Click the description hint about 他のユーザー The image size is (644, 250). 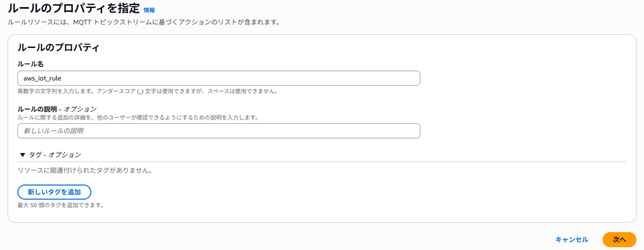click(137, 117)
